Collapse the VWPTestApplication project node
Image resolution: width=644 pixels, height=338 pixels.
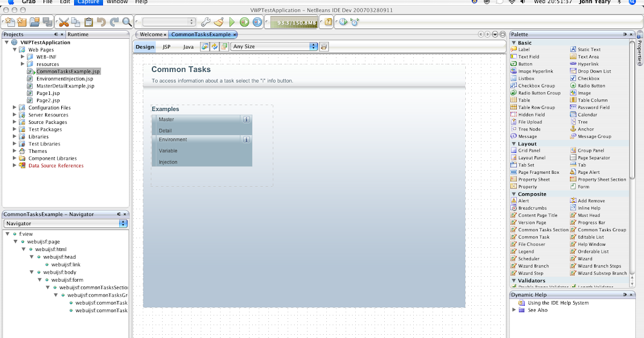6,42
